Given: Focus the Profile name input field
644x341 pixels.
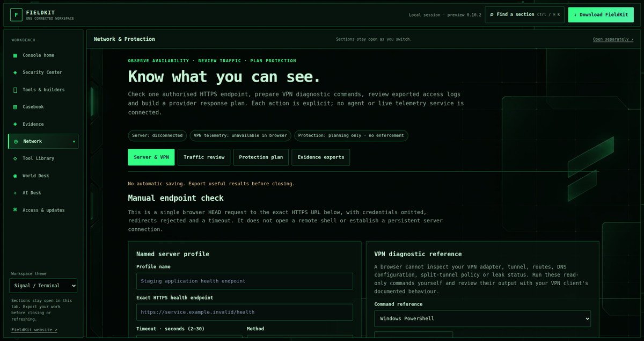Looking at the screenshot, I should (245, 281).
